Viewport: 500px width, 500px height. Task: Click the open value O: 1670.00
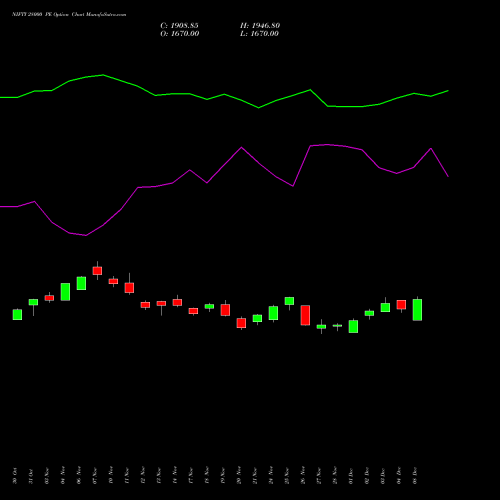pyautogui.click(x=180, y=34)
